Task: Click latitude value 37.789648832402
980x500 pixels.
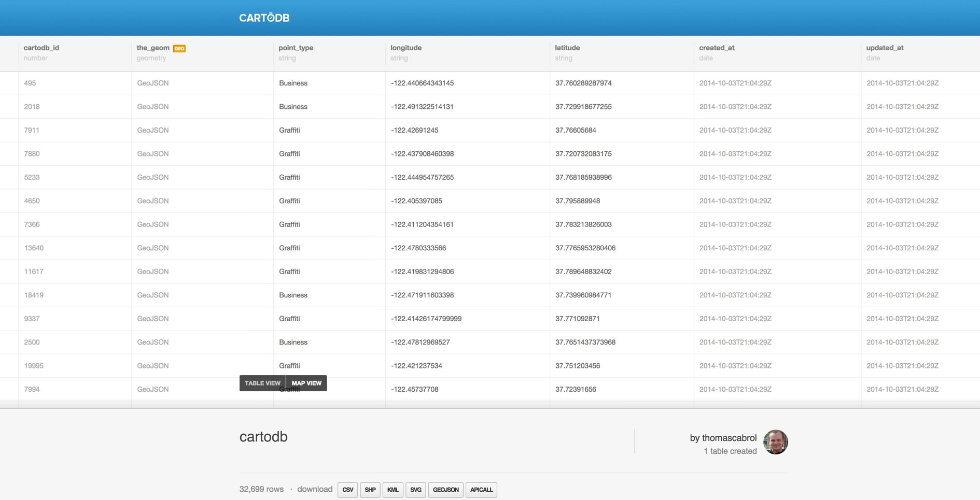Action: click(x=583, y=272)
